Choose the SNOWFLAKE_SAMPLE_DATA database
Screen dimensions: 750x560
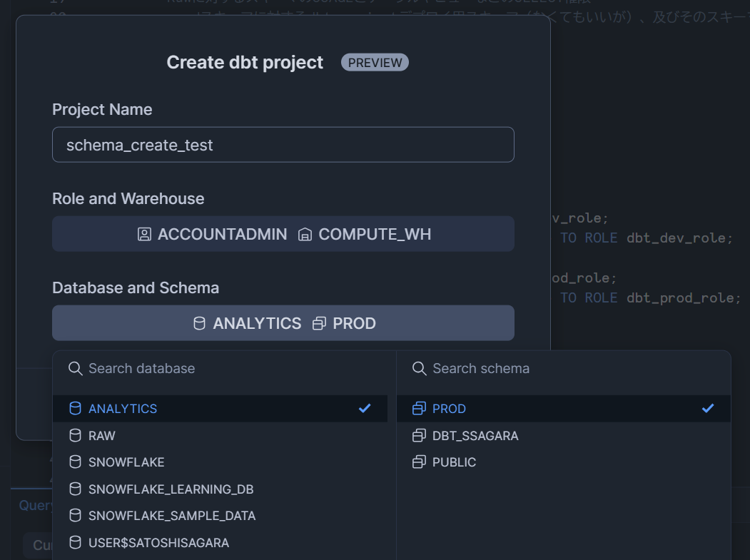[171, 516]
